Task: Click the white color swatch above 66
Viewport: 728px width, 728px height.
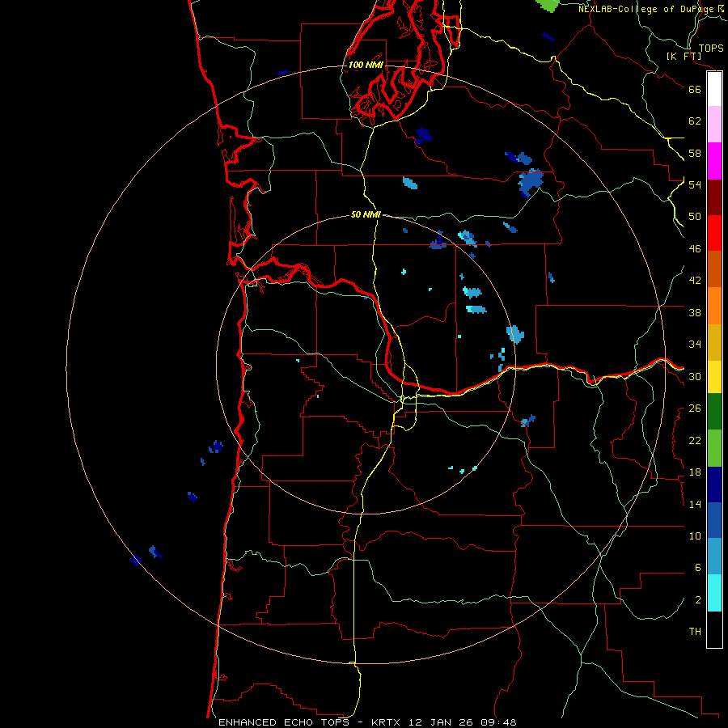Action: tap(714, 89)
